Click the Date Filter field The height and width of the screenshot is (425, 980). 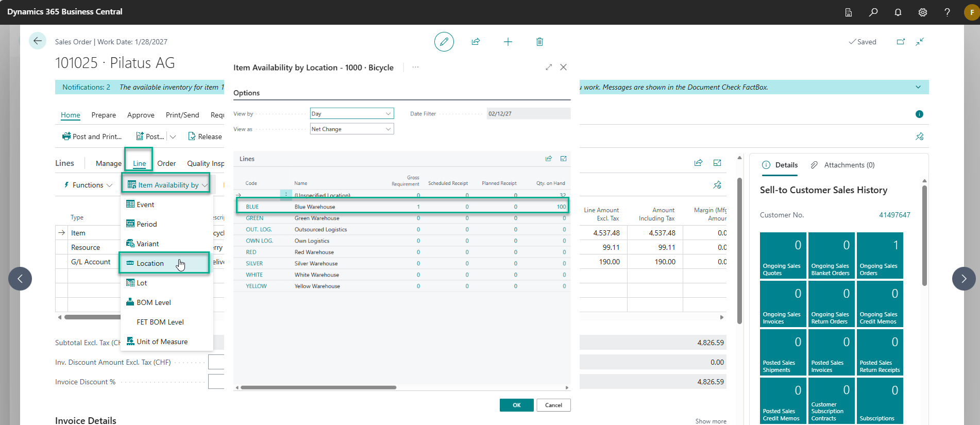click(x=528, y=113)
